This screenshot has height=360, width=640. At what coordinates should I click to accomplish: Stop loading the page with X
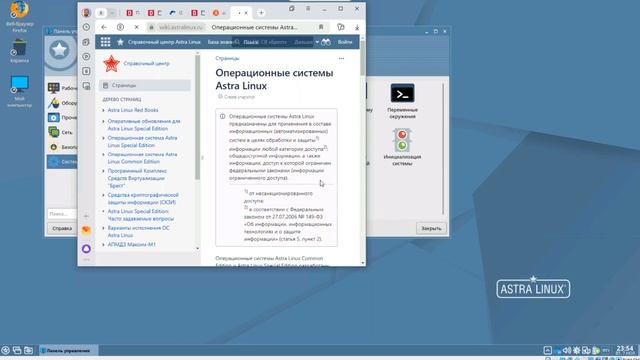[x=137, y=27]
